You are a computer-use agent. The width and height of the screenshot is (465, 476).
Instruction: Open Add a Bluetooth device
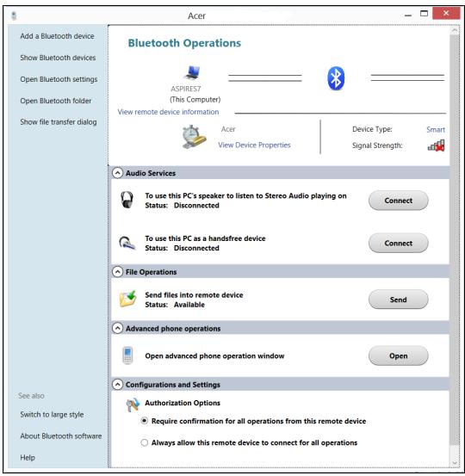pos(57,36)
